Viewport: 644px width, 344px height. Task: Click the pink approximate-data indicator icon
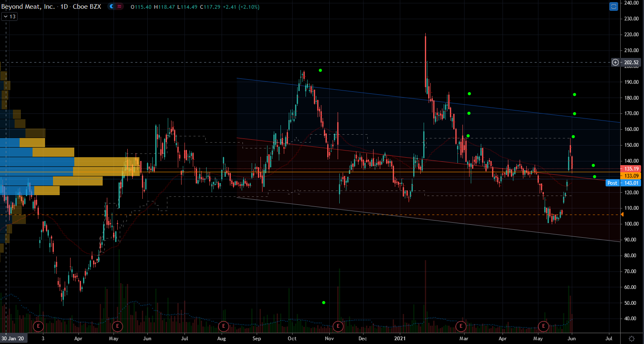pyautogui.click(x=119, y=7)
